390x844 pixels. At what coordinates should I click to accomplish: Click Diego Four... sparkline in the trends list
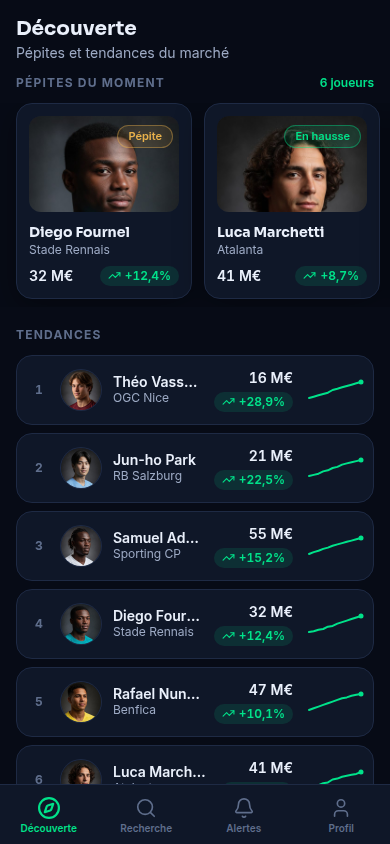click(335, 624)
